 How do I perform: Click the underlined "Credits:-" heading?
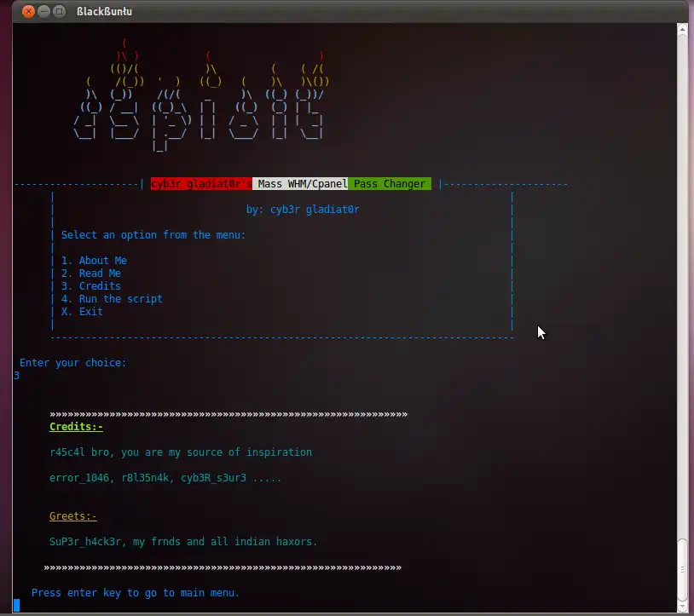[76, 427]
